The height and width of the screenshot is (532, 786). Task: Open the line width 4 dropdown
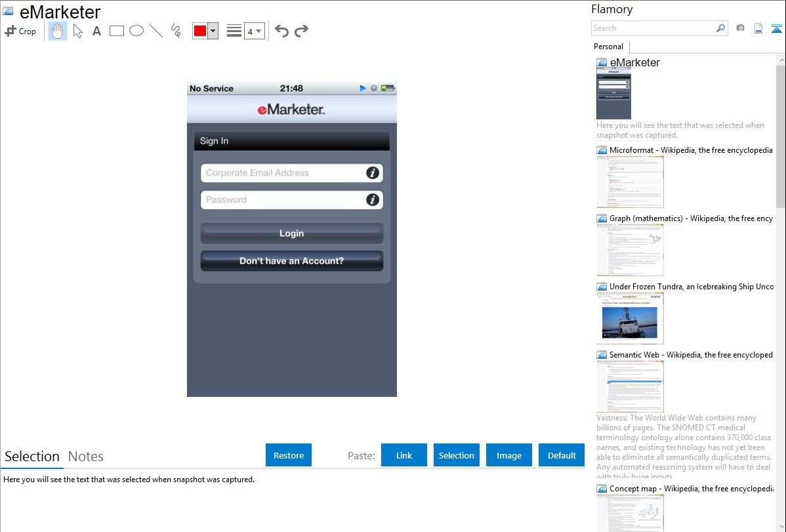tap(255, 31)
